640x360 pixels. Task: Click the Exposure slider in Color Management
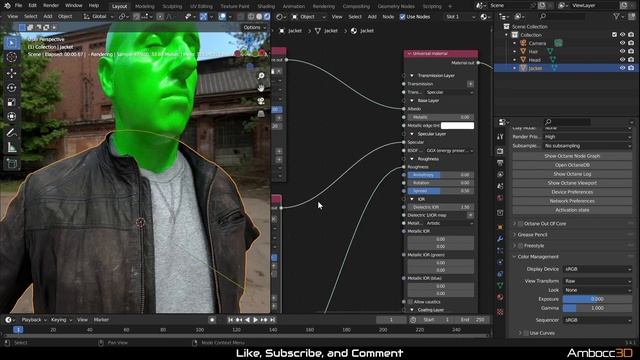tap(597, 299)
